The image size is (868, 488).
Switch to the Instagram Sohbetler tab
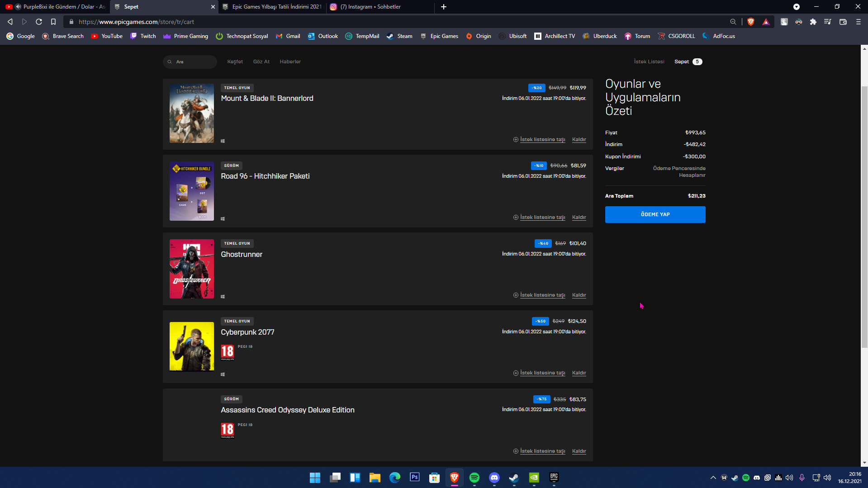[x=380, y=7]
